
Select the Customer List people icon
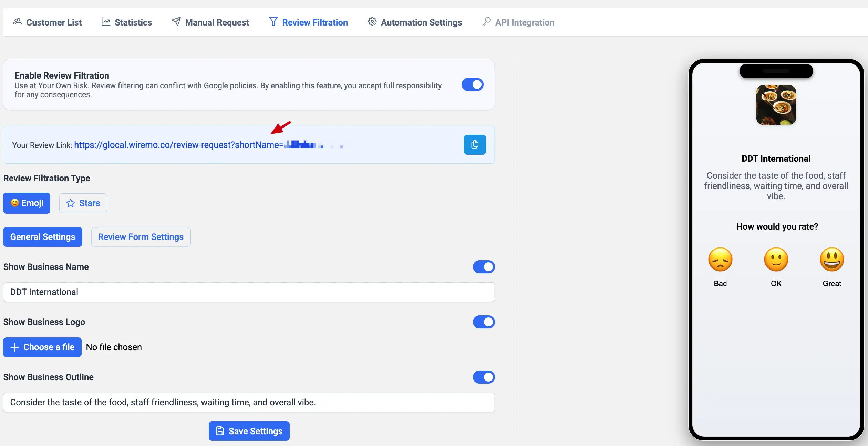[x=18, y=21]
